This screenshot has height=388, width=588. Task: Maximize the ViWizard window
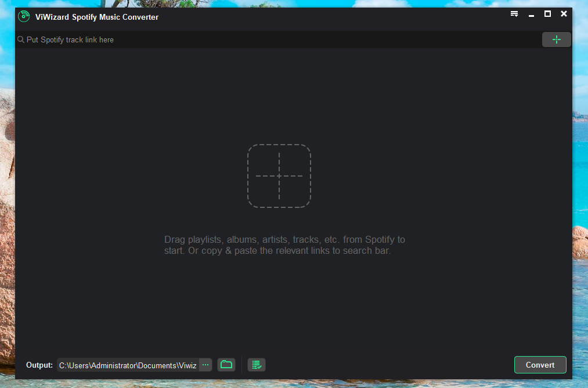click(547, 14)
